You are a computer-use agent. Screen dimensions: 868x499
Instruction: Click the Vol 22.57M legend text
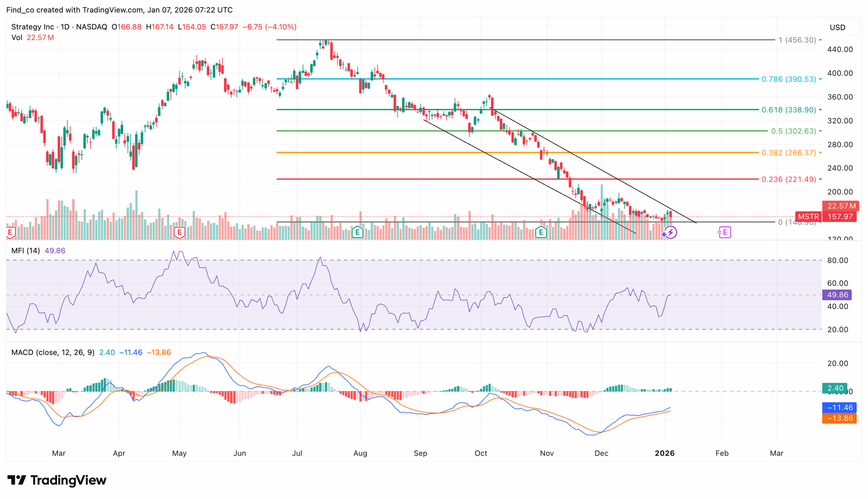[33, 38]
